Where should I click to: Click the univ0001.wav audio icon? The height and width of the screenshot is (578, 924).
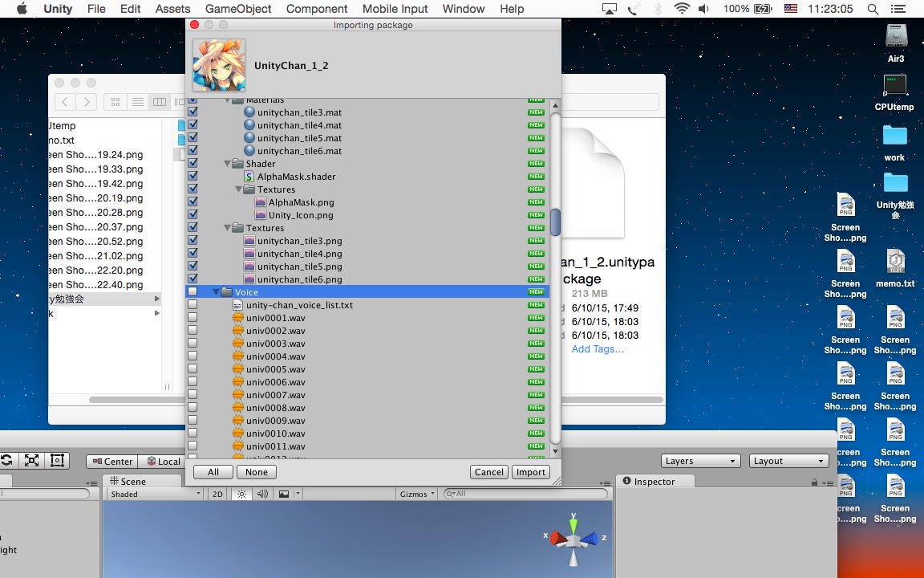tap(237, 318)
